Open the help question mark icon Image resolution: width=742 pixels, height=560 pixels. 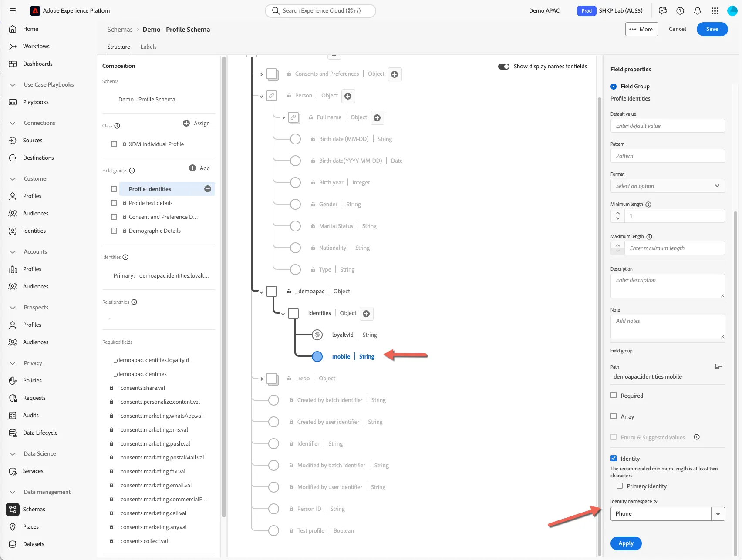680,11
